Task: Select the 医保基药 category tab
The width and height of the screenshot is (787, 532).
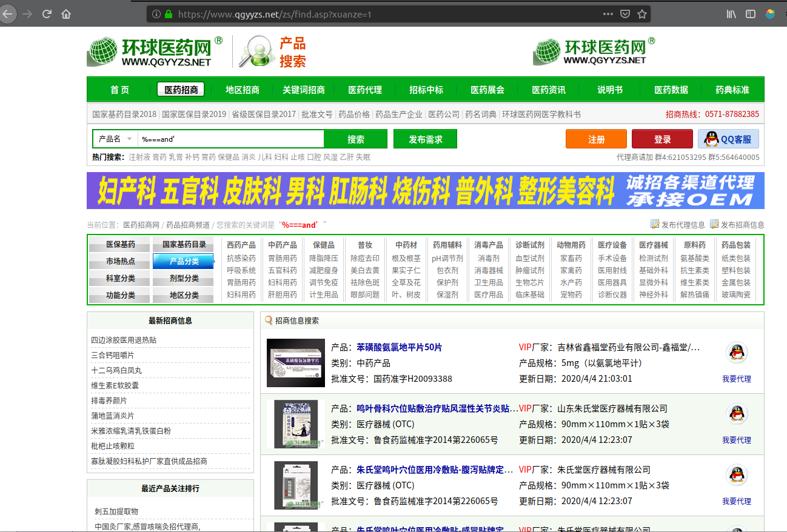Action: pyautogui.click(x=121, y=245)
